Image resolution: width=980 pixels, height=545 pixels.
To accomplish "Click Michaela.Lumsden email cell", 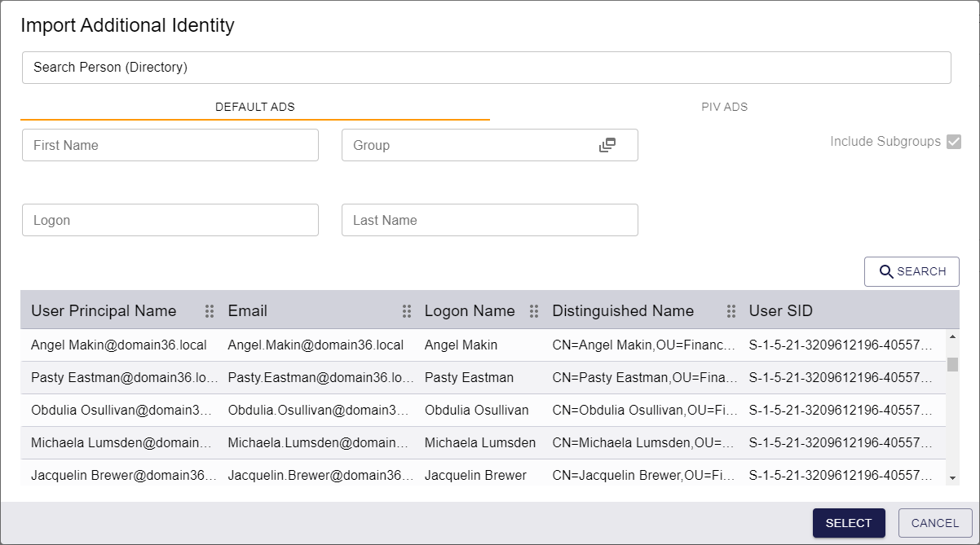I will pyautogui.click(x=319, y=443).
